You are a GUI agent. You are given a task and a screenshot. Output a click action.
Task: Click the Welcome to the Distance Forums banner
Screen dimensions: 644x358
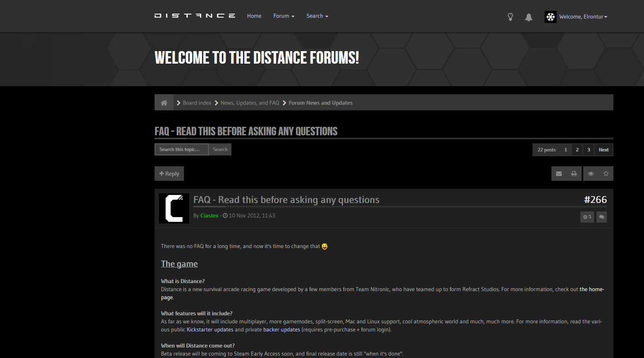pos(257,58)
